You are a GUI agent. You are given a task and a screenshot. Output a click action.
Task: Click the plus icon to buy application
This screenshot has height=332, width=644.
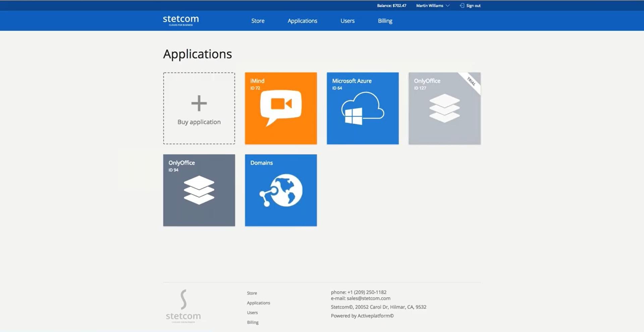pos(199,103)
